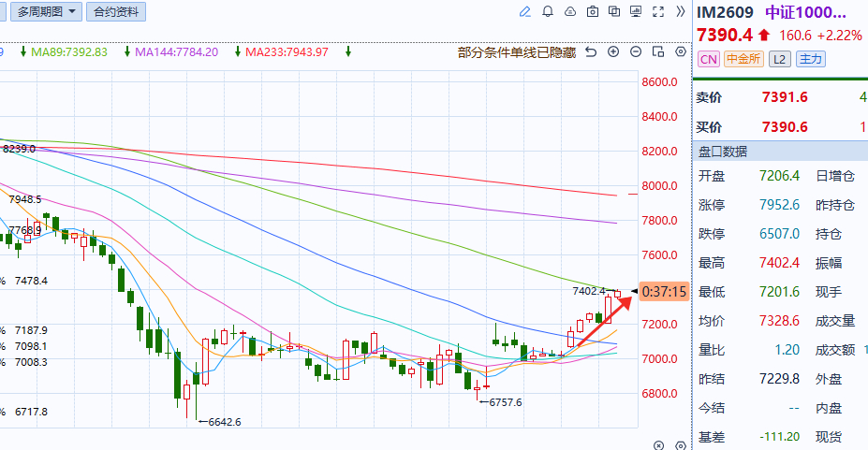Image resolution: width=868 pixels, height=450 pixels.
Task: Click the 跌停 value 6507.0
Action: (x=779, y=234)
